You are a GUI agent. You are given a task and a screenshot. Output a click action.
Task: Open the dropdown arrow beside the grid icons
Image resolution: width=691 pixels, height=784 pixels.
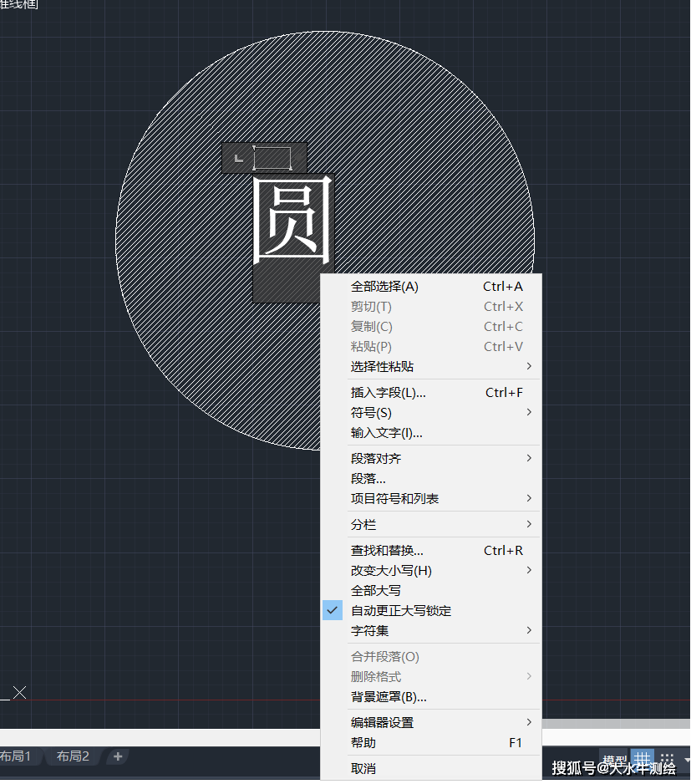tap(687, 759)
